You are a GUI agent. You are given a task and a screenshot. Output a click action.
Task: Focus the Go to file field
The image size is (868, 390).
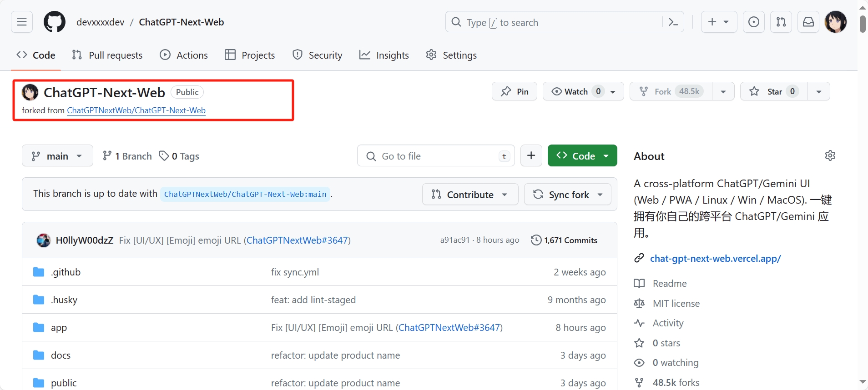[436, 155]
